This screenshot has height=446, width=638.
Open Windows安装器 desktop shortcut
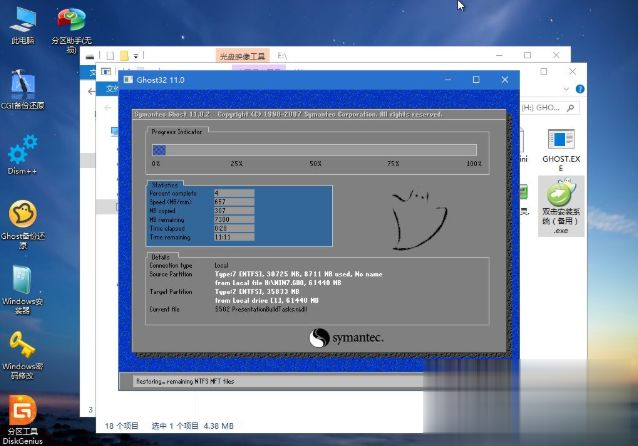coord(23,290)
